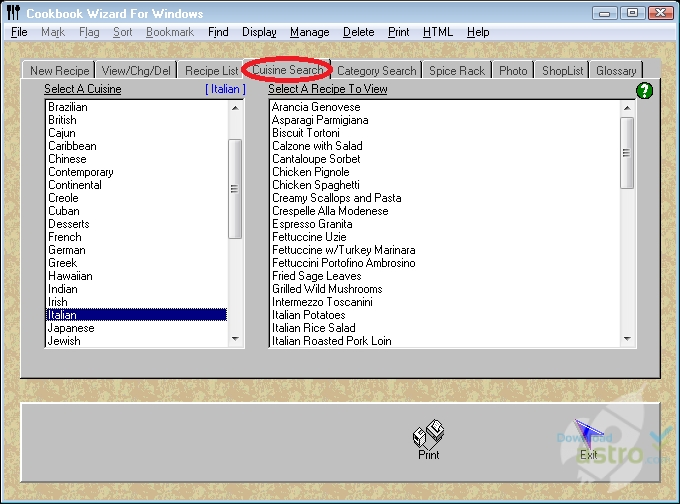
Task: Open the Display menu
Action: [259, 32]
